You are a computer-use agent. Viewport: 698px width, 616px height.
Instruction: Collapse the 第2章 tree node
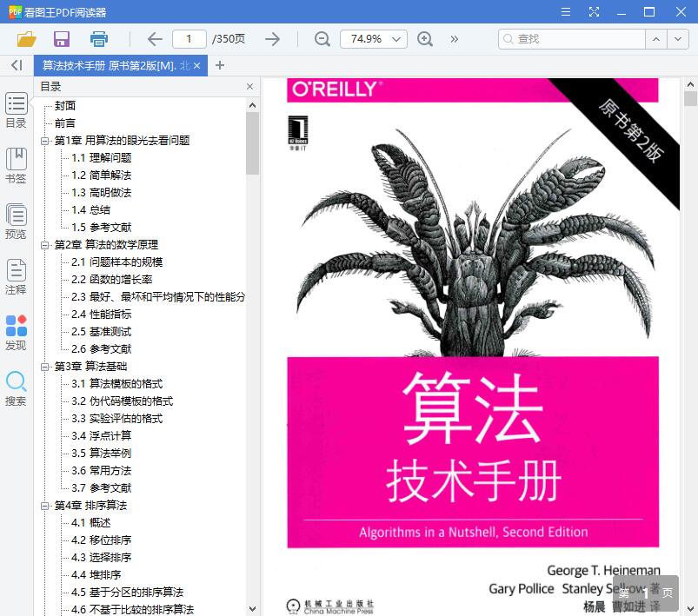click(x=44, y=245)
